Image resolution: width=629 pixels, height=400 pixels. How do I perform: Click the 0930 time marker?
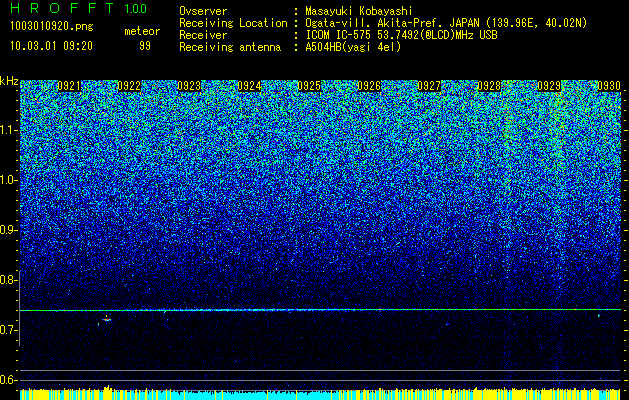(x=609, y=86)
